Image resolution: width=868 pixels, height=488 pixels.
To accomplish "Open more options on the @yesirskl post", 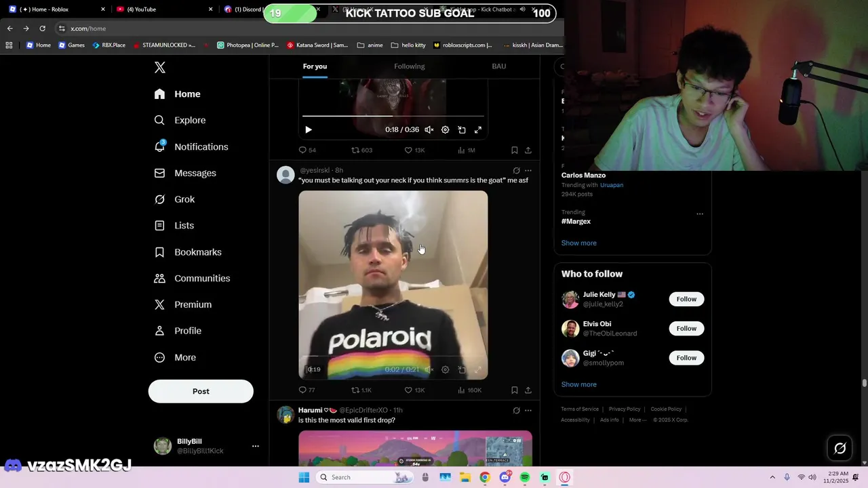I will click(x=528, y=171).
